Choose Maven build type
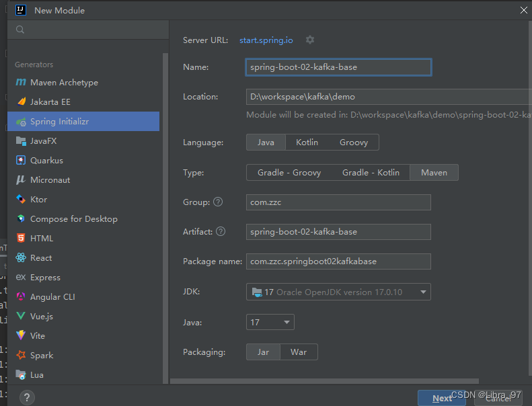Image resolution: width=532 pixels, height=406 pixels. pos(434,172)
